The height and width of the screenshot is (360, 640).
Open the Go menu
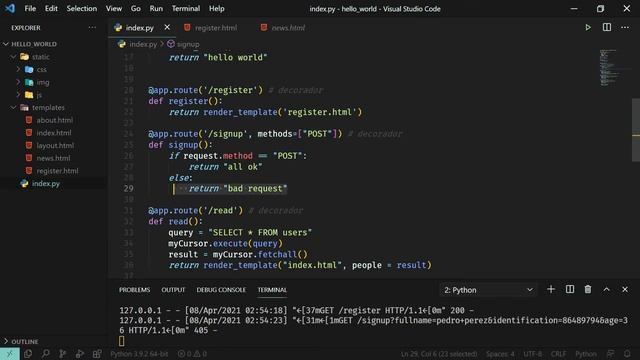(136, 9)
